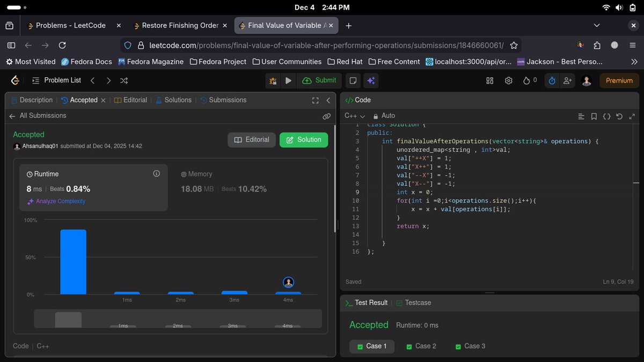Click the LeetCode logo icon
This screenshot has height=362, width=644.
[15, 80]
